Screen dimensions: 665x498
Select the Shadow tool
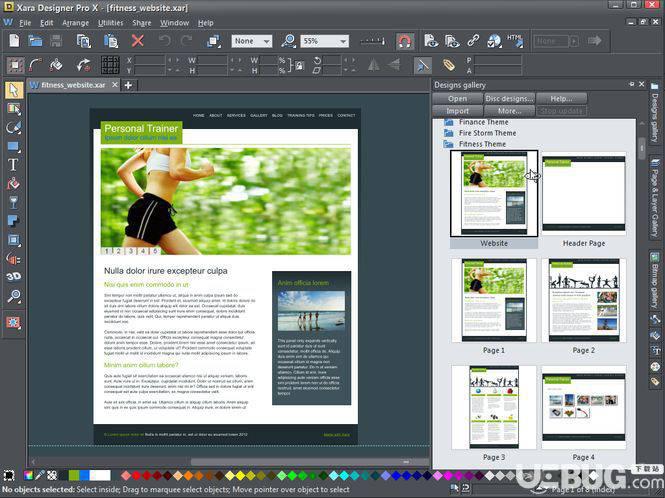click(14, 221)
